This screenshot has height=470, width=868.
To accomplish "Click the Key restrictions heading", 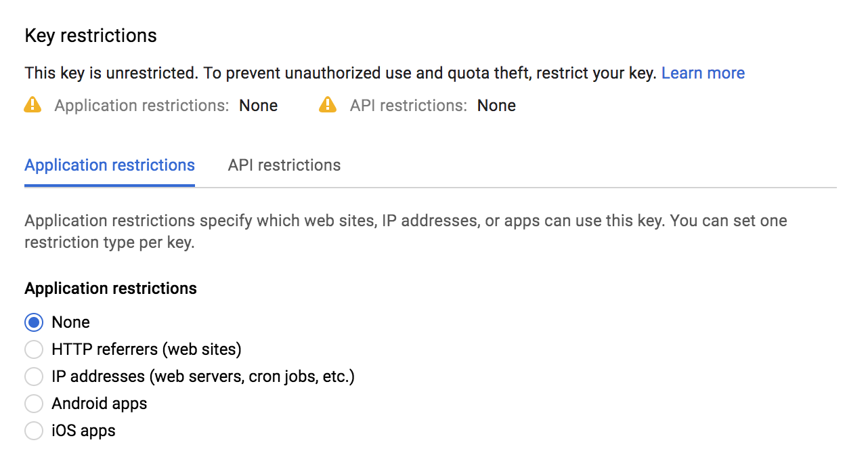I will (x=91, y=36).
